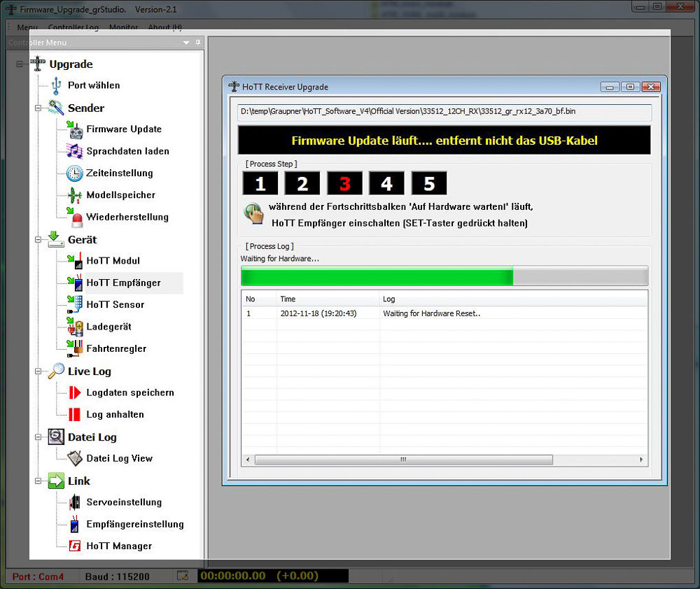Image resolution: width=700 pixels, height=589 pixels.
Task: Click process step 4 box
Action: [386, 184]
